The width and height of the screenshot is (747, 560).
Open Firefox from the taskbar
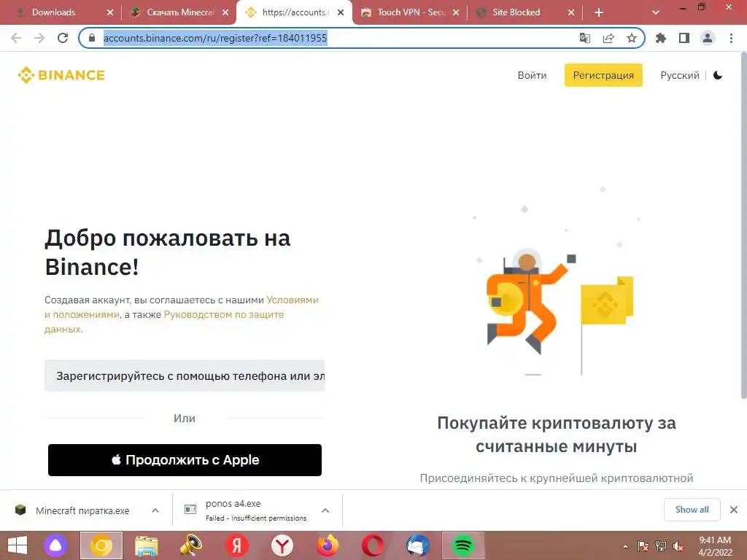click(x=328, y=545)
